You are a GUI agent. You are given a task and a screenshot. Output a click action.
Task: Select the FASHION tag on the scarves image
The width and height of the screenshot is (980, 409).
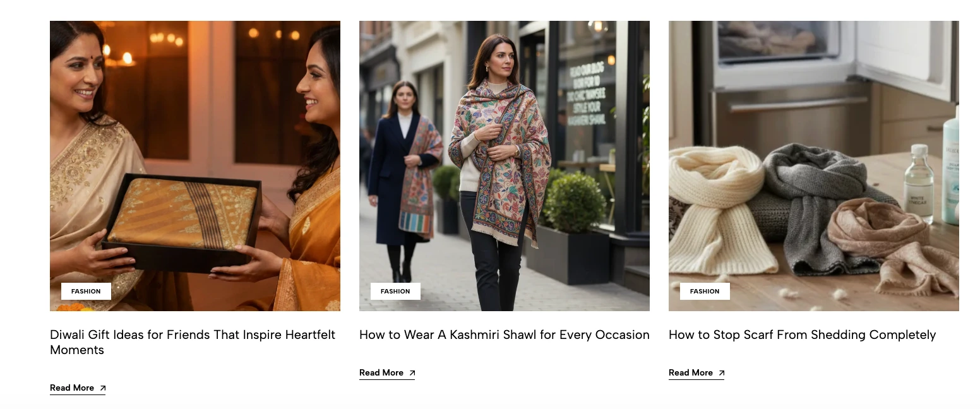705,292
